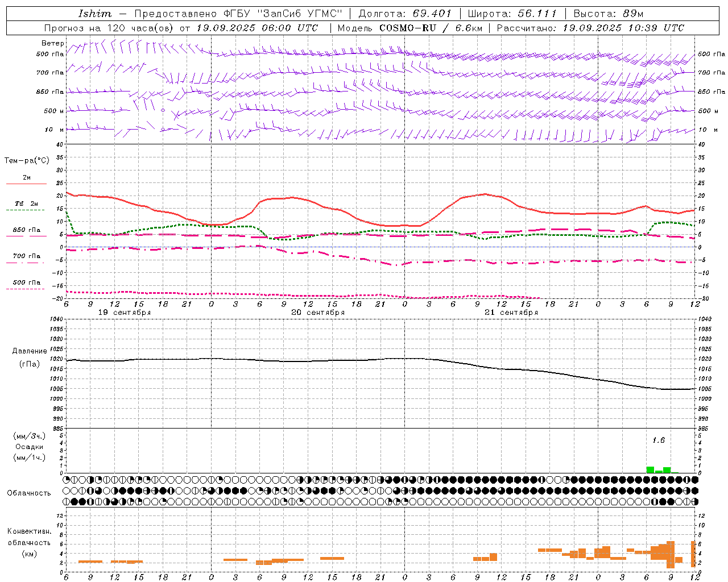The image size is (728, 582).
Task: Select the "(км)" unit label under облачность
Action: click(x=29, y=554)
